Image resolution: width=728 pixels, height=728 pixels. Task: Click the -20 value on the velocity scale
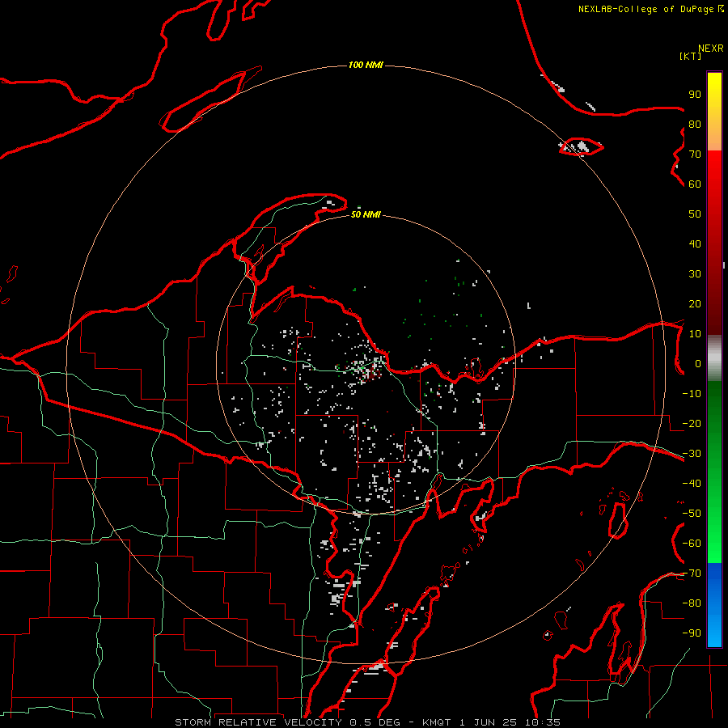coord(692,423)
